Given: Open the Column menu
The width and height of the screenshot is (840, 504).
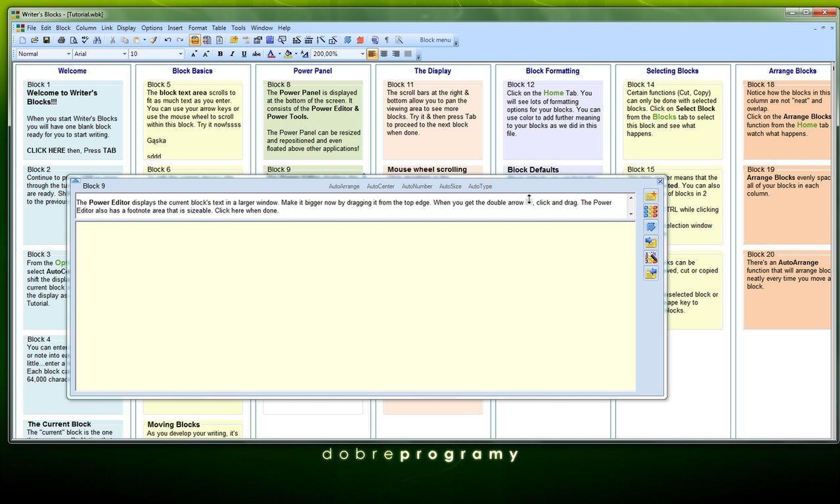Looking at the screenshot, I should coord(86,28).
